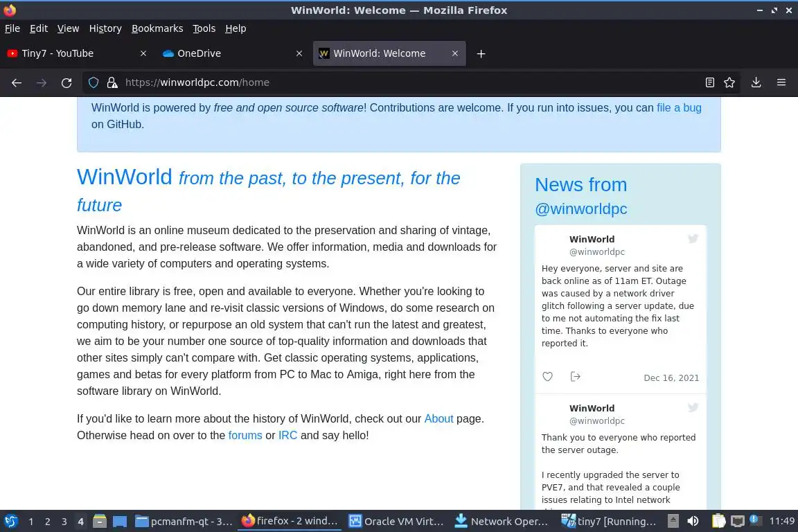Switch to Network Operations taskbar window
Screen dimensions: 798x532
[502, 522]
